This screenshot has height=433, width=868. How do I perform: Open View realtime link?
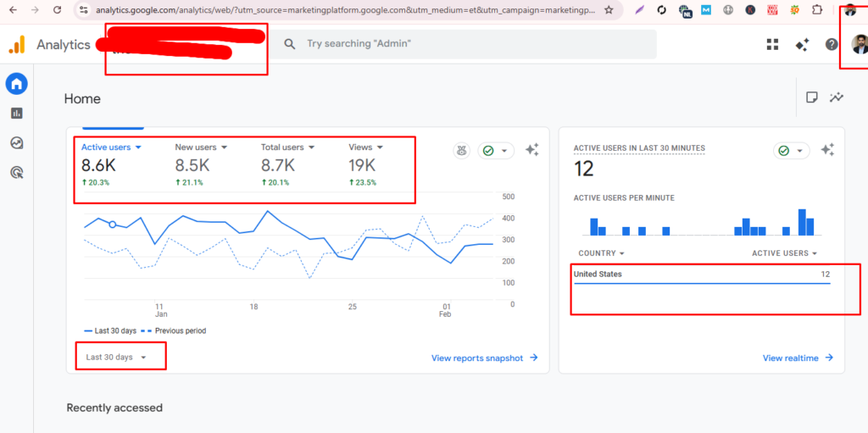798,358
